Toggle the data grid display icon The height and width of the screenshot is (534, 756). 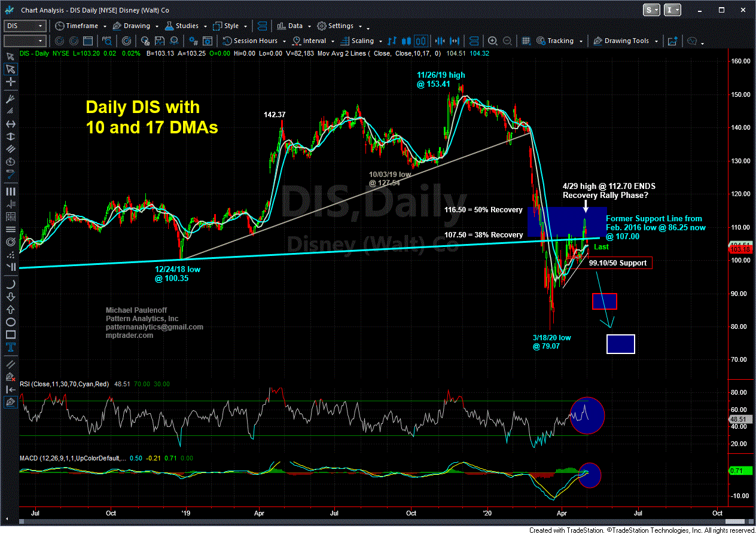(527, 41)
